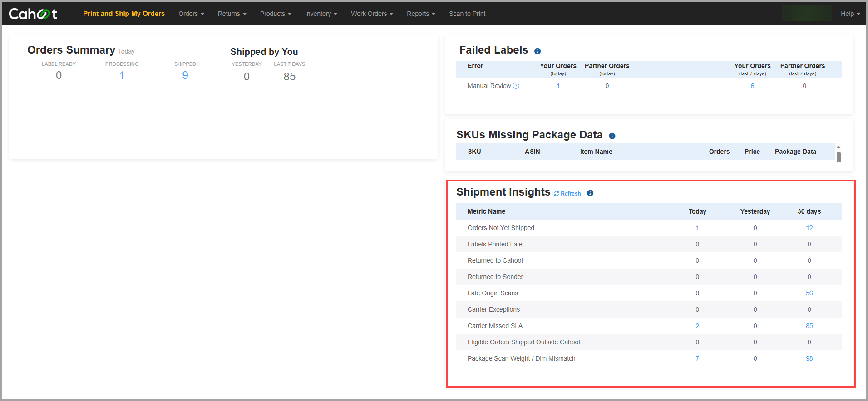
Task: Click Eligible Orders Shipped Outside Cahoot row
Action: (649, 342)
